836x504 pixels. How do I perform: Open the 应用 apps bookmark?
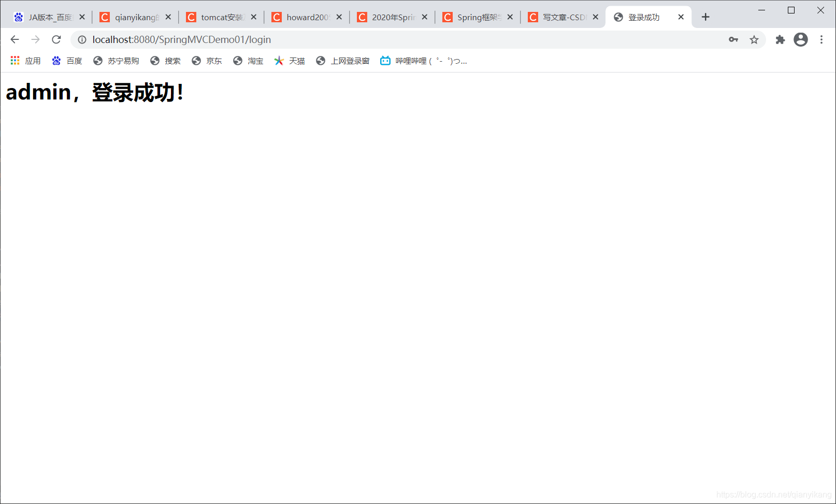click(x=25, y=61)
